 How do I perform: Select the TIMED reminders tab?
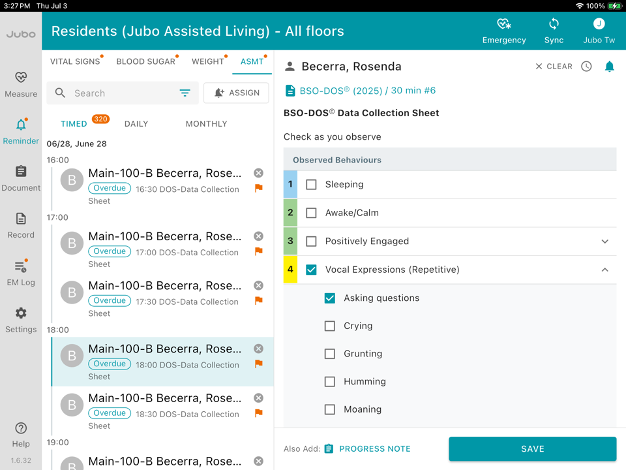point(74,124)
